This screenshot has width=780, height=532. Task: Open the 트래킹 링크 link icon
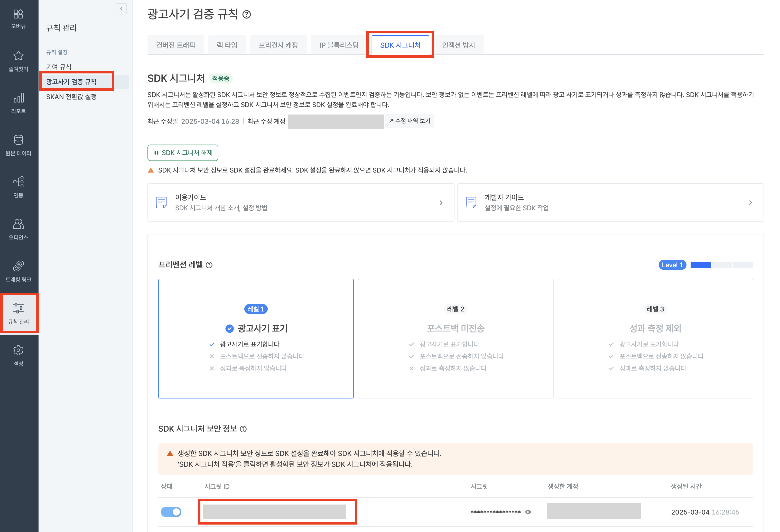tap(18, 266)
